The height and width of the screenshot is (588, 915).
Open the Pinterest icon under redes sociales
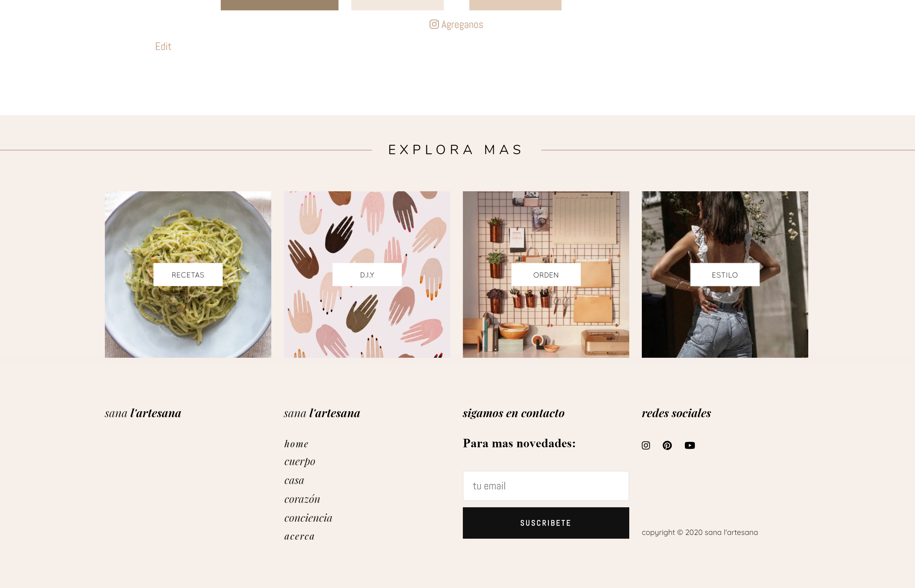pyautogui.click(x=667, y=445)
